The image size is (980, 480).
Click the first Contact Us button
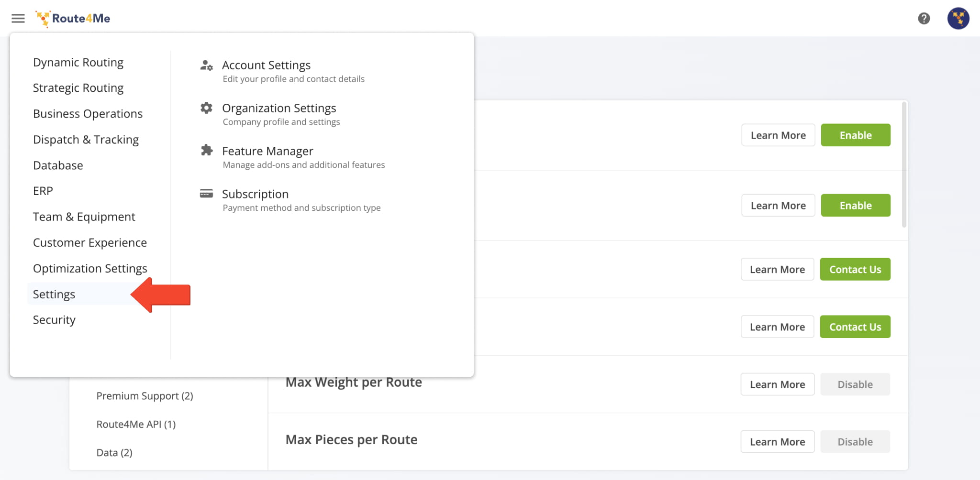tap(855, 270)
